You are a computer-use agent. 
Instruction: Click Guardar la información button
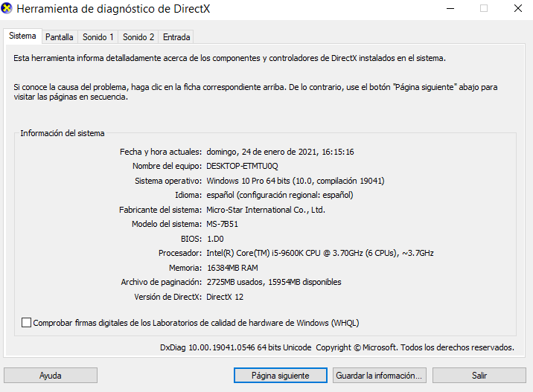tap(380, 376)
